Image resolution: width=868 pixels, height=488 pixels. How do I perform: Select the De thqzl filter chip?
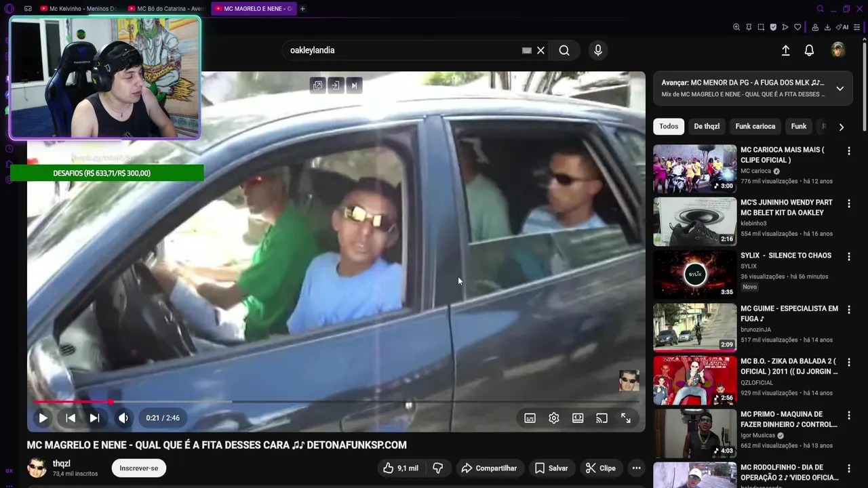(707, 127)
